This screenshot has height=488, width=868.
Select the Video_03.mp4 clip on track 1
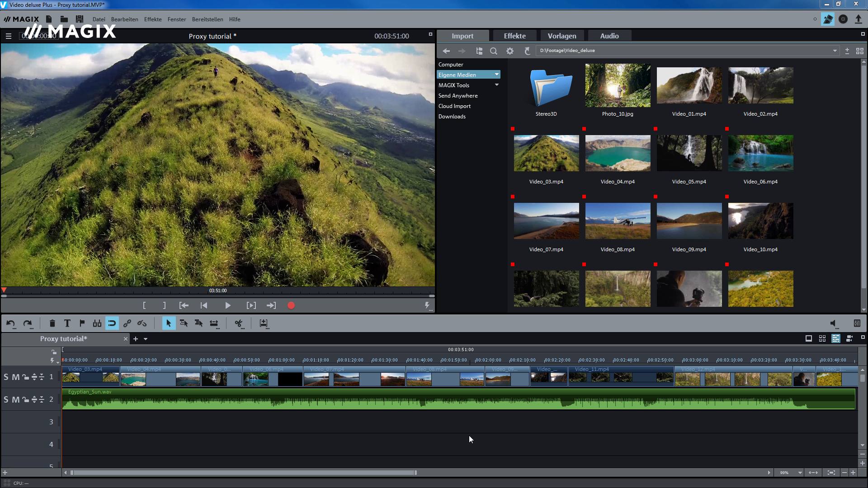pos(90,376)
